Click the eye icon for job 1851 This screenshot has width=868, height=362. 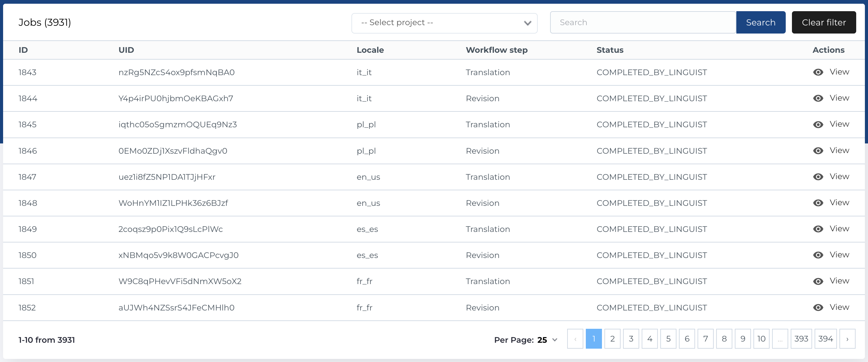pos(818,281)
